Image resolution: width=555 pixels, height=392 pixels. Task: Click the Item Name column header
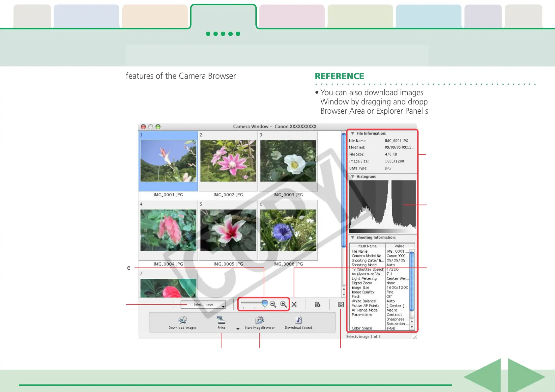(x=367, y=246)
